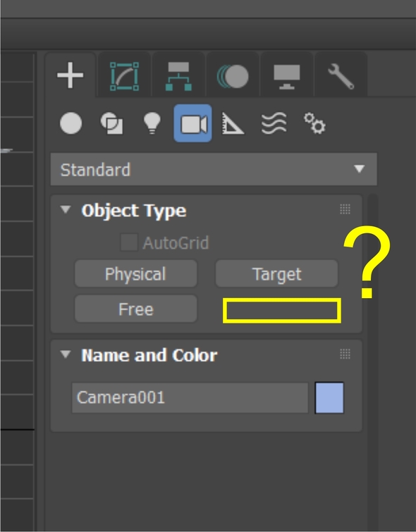This screenshot has width=416, height=532.
Task: Collapse the Object Type rollout
Action: point(66,210)
